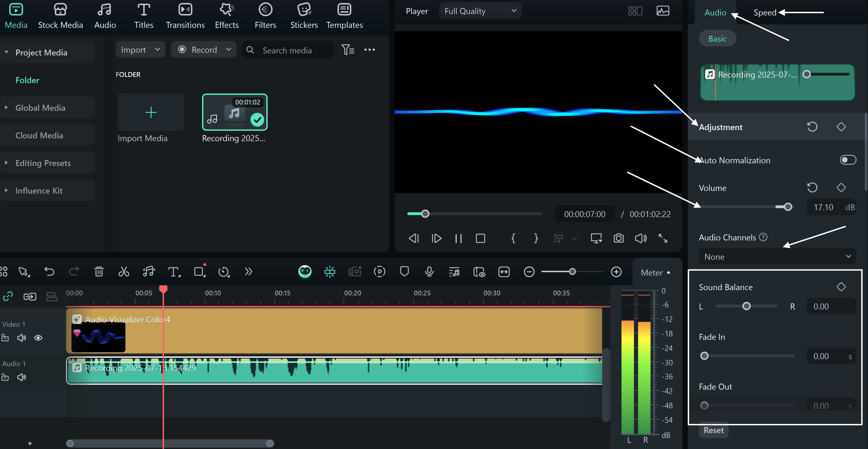Select Folder in the sidebar
The width and height of the screenshot is (868, 449).
click(27, 80)
